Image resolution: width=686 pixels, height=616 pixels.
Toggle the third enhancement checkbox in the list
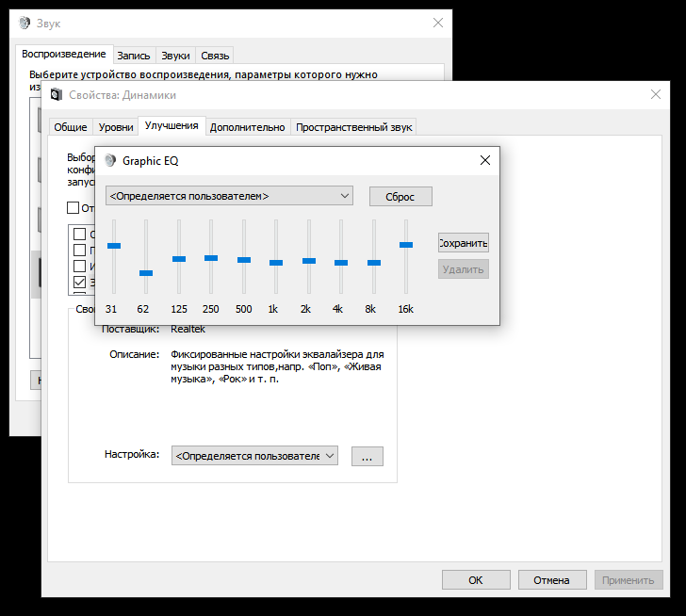click(x=79, y=266)
